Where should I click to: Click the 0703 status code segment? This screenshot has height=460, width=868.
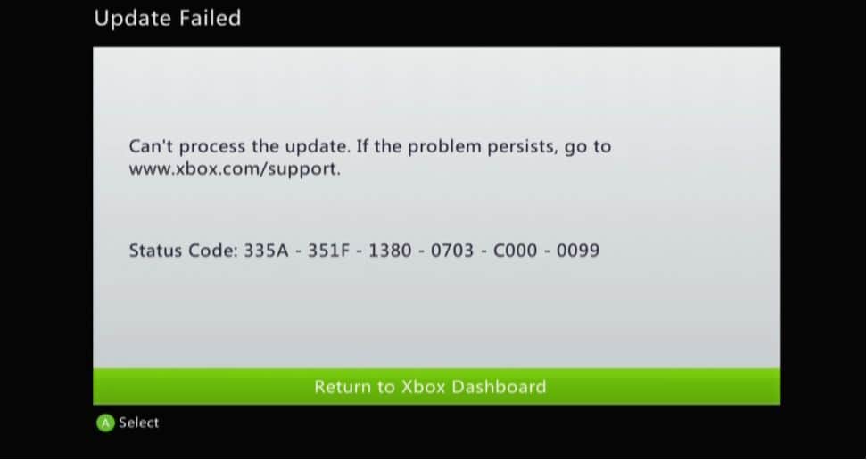(x=452, y=251)
